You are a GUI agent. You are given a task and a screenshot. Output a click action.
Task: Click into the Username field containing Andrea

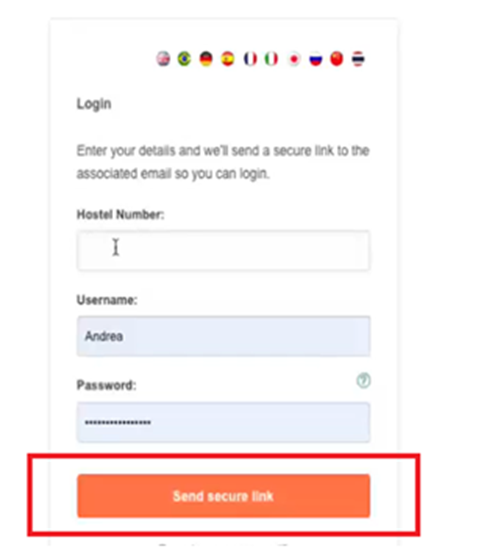coord(223,336)
